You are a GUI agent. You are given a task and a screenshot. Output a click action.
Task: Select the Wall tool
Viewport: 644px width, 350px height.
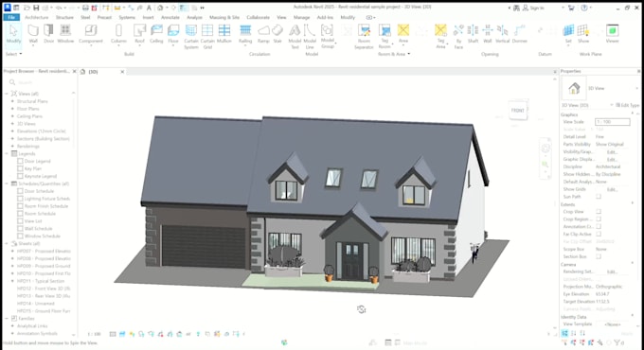33,34
